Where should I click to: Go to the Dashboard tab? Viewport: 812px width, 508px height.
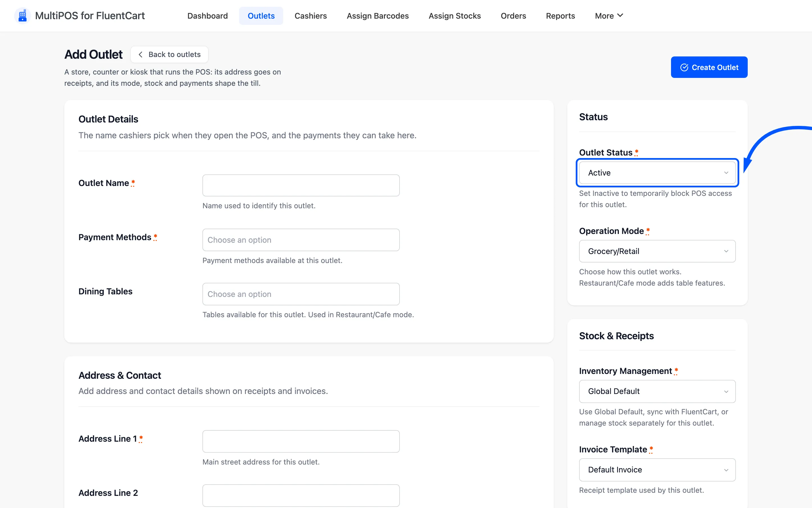[207, 16]
